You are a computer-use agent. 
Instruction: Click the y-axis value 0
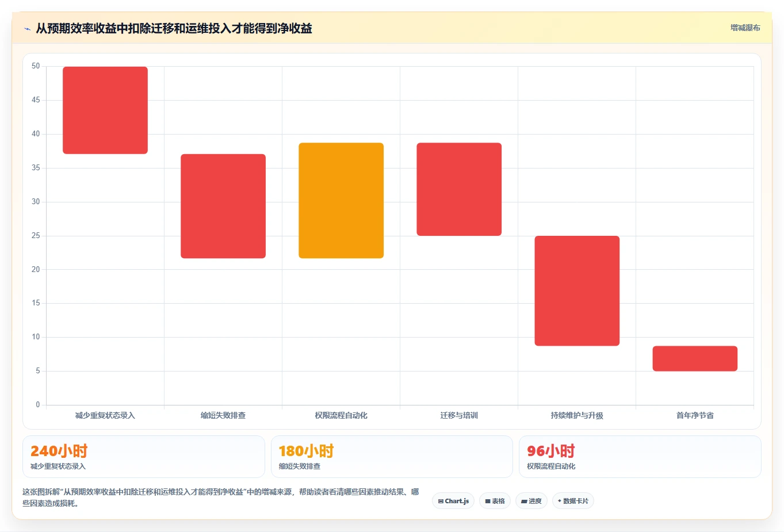tap(38, 405)
